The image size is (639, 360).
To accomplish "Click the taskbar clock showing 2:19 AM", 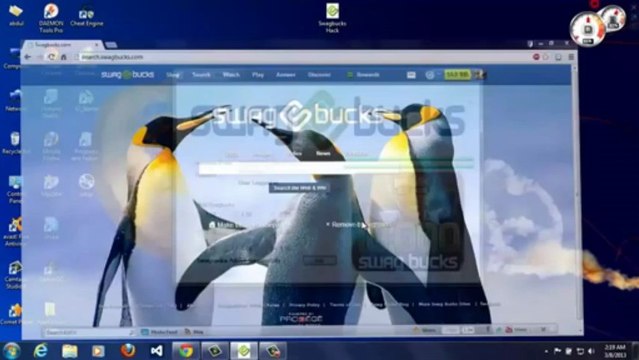I will (615, 351).
